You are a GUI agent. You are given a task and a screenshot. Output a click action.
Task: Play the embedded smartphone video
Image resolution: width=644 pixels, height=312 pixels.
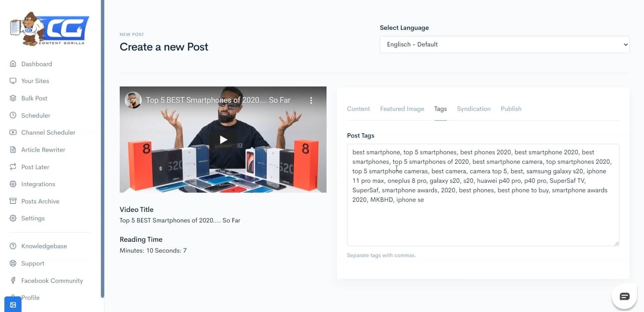(x=223, y=139)
